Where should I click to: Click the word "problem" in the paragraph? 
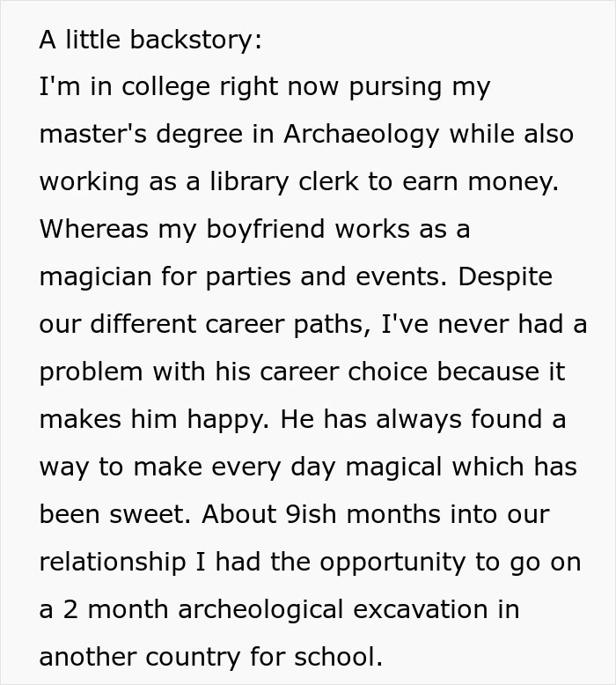(x=92, y=372)
